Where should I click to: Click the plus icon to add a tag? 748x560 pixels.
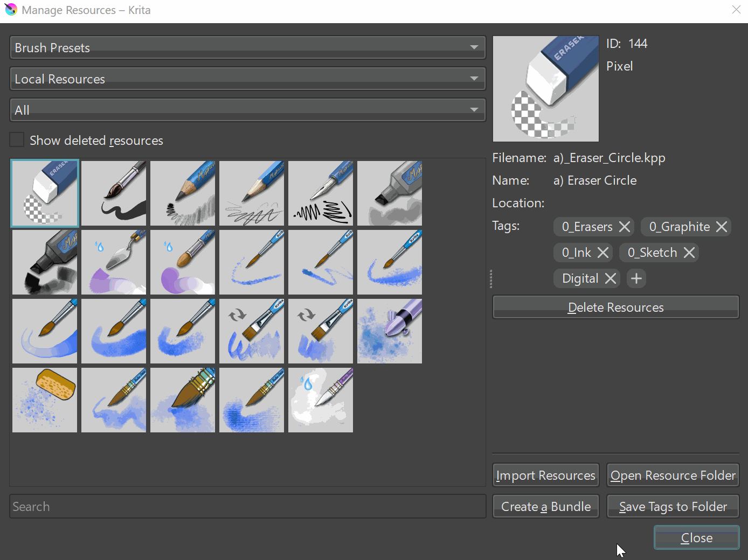pyautogui.click(x=636, y=278)
